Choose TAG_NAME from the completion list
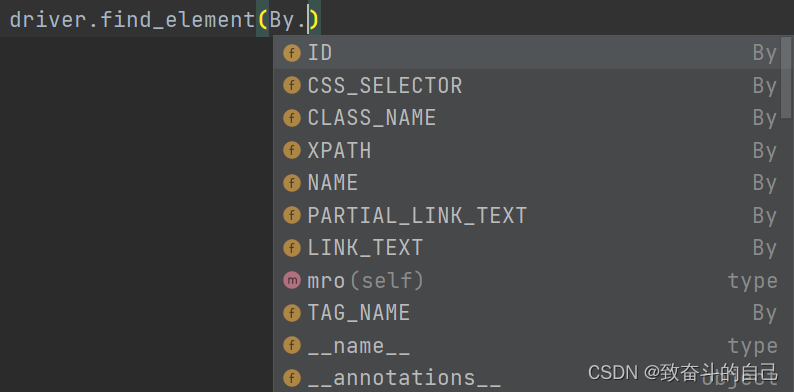Viewport: 794px width, 392px height. click(x=527, y=313)
